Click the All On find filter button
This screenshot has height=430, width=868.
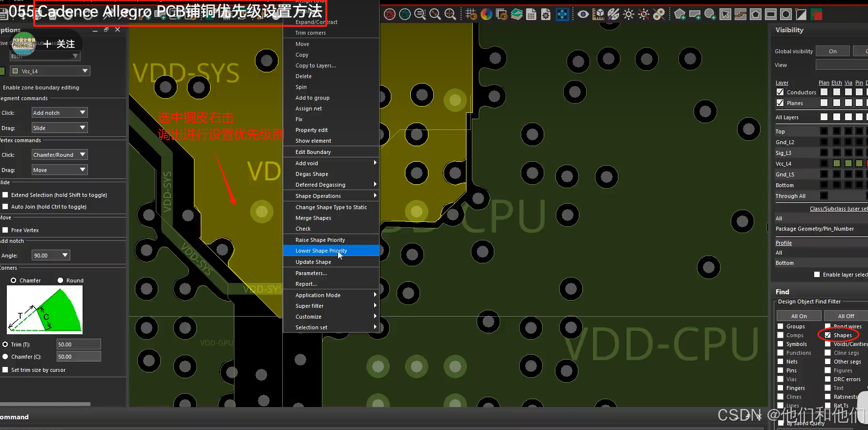click(799, 316)
